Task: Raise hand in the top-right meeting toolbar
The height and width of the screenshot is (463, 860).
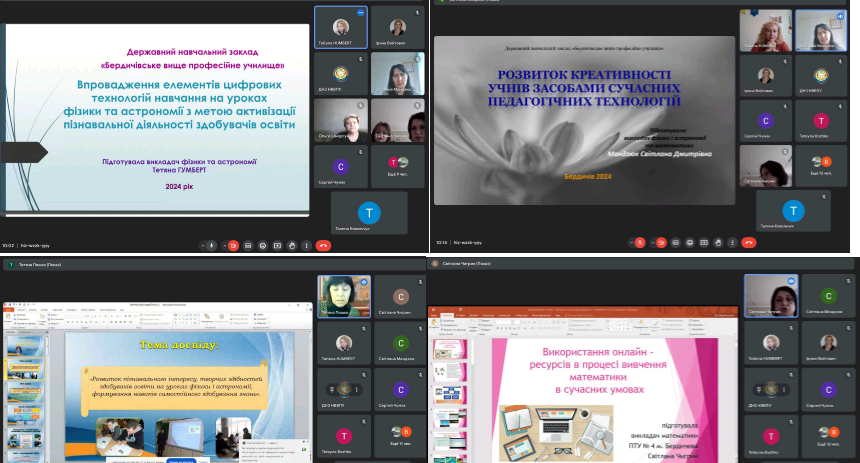Action: (718, 243)
